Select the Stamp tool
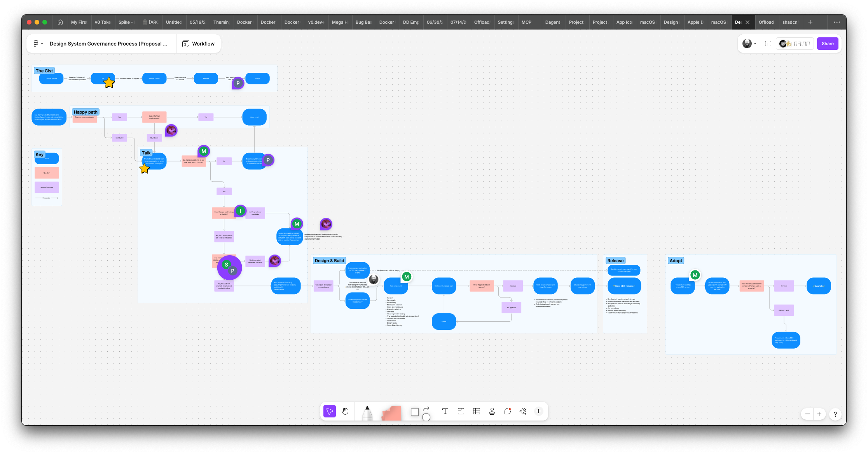 tap(492, 411)
